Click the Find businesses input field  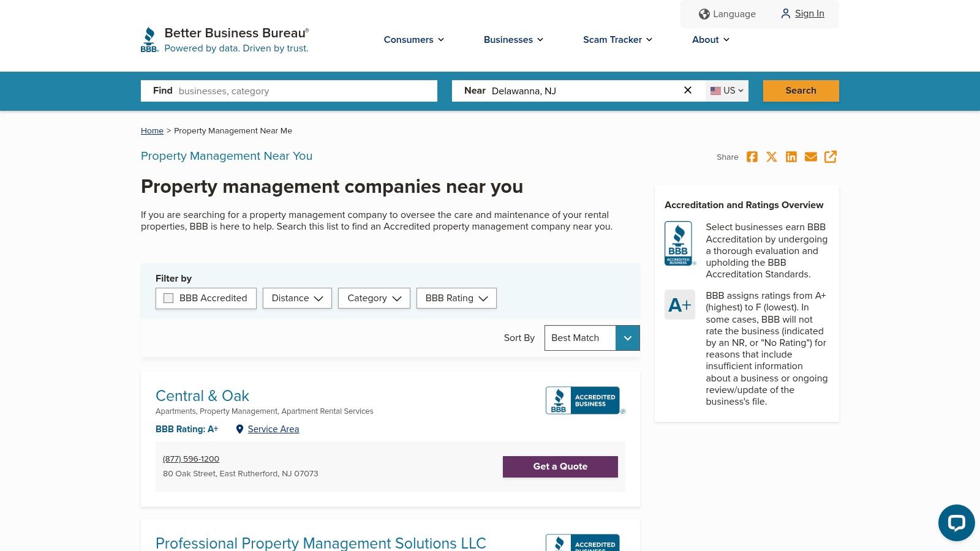(289, 91)
